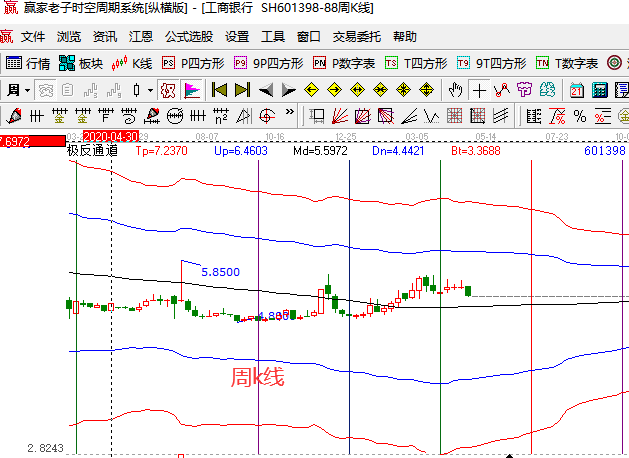Screen dimensions: 629x458
Task: Select the red pencil drawing tool
Action: 14,116
